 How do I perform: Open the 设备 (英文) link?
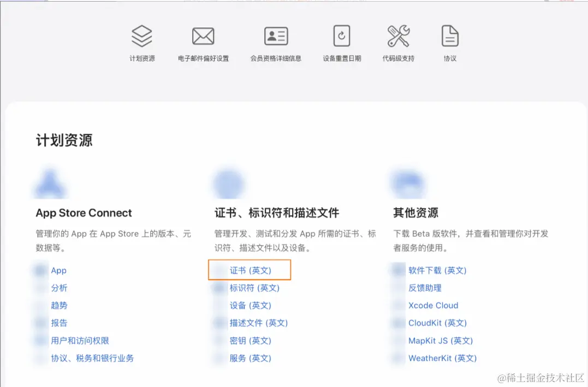pos(250,305)
